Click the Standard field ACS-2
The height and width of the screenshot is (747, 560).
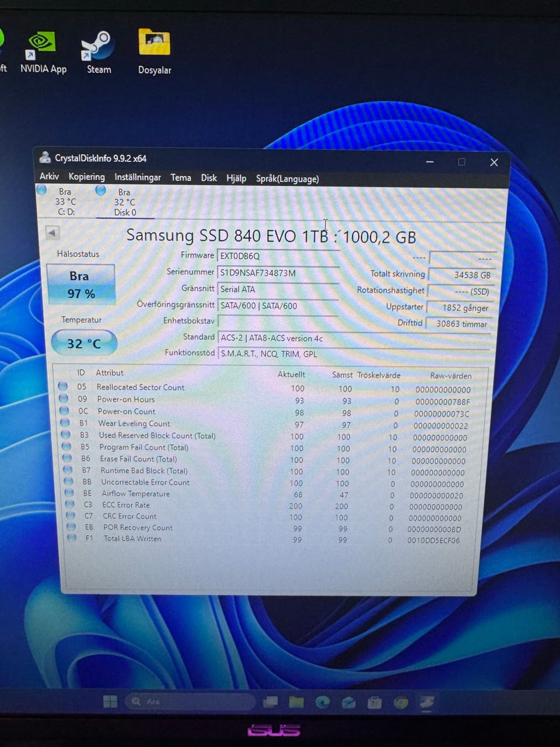tap(353, 338)
